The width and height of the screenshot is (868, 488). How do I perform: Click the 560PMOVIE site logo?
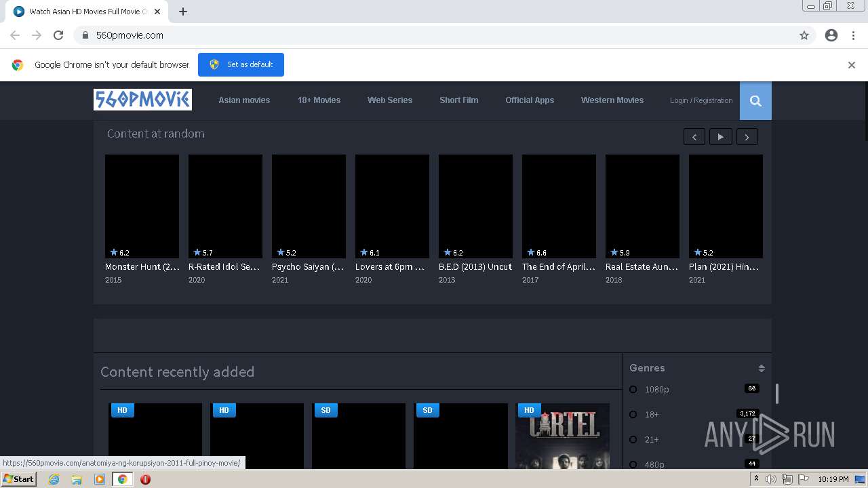click(142, 100)
